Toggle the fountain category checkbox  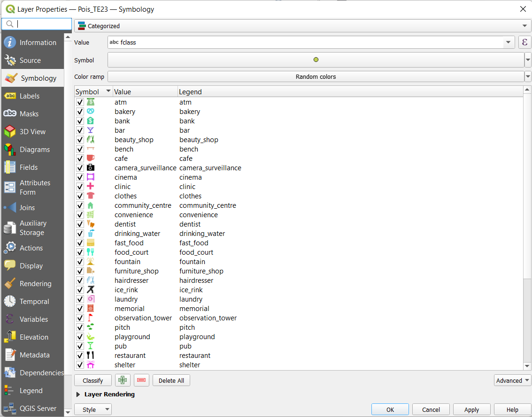tap(80, 262)
